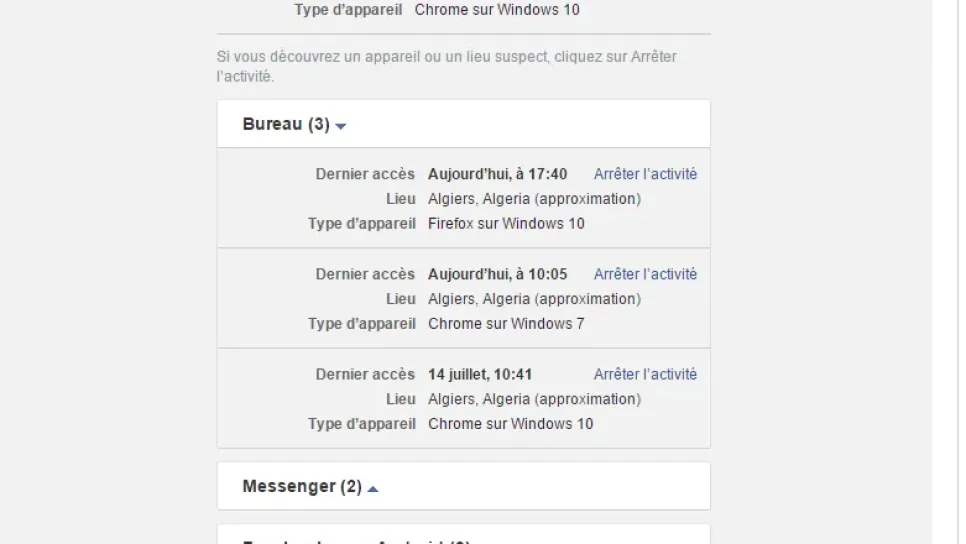The image size is (966, 544).
Task: Click the Bureau (3) section title
Action: point(285,124)
